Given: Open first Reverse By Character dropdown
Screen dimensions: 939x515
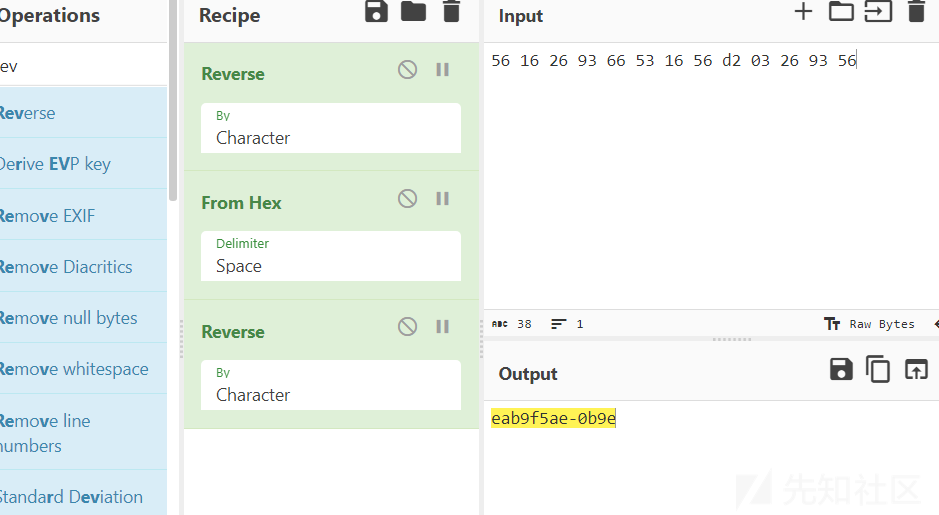Looking at the screenshot, I should point(331,128).
